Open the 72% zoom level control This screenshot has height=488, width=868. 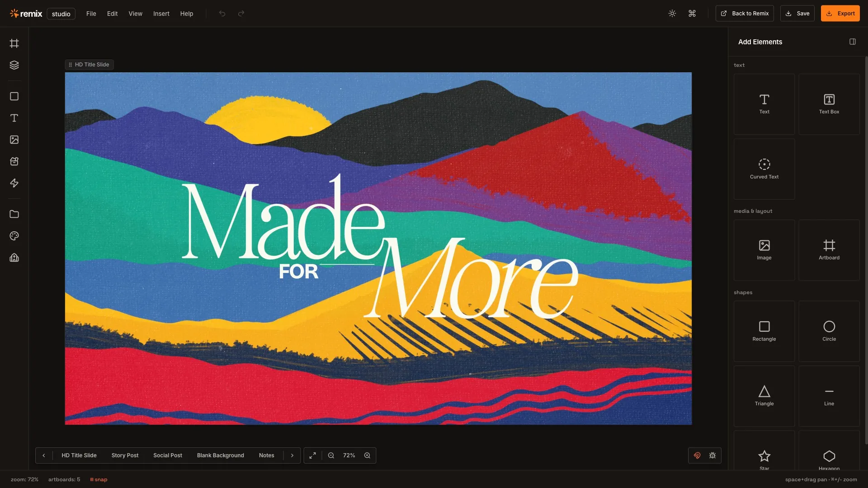click(349, 455)
